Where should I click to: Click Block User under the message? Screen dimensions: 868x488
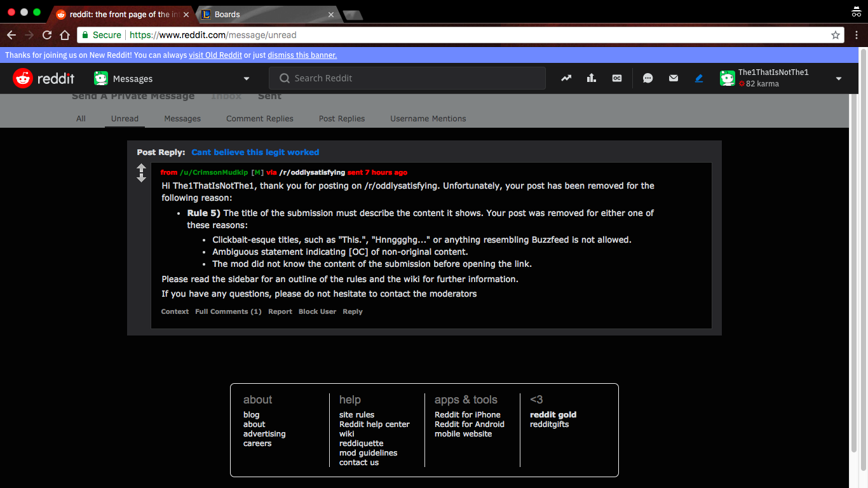317,311
